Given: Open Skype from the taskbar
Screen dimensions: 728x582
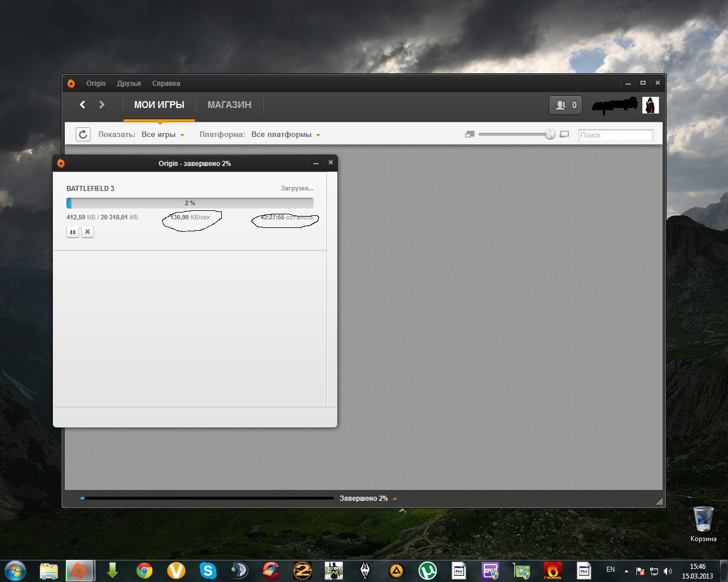Looking at the screenshot, I should (208, 571).
